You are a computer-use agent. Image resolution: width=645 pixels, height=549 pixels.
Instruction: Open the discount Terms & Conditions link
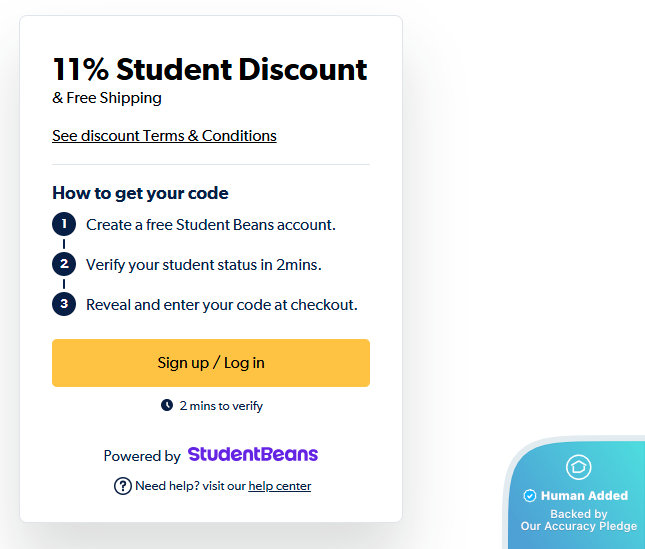[x=164, y=136]
